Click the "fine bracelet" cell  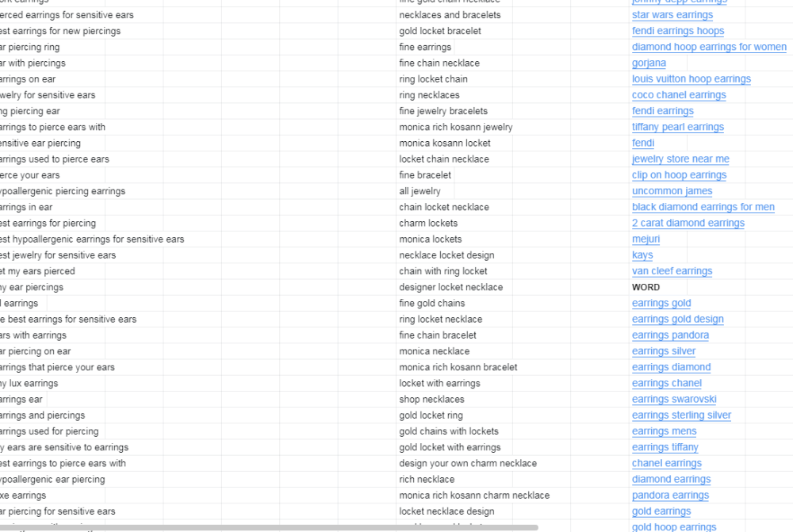[x=425, y=175]
